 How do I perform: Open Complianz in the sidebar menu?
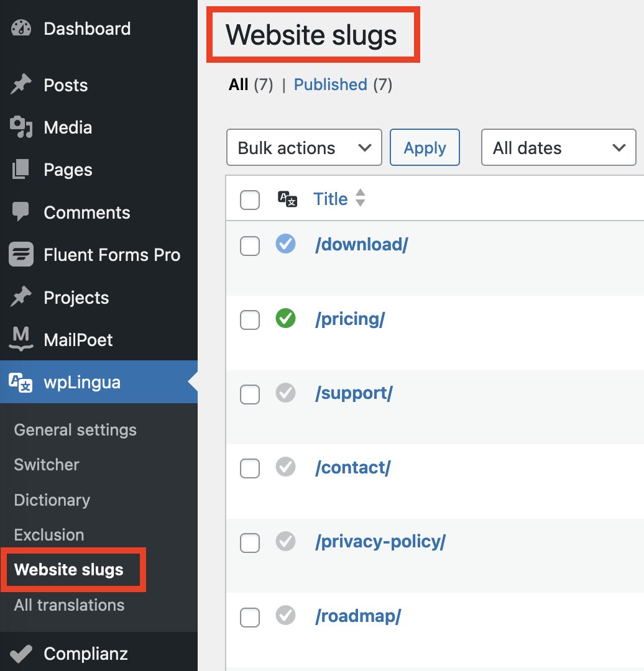[86, 654]
